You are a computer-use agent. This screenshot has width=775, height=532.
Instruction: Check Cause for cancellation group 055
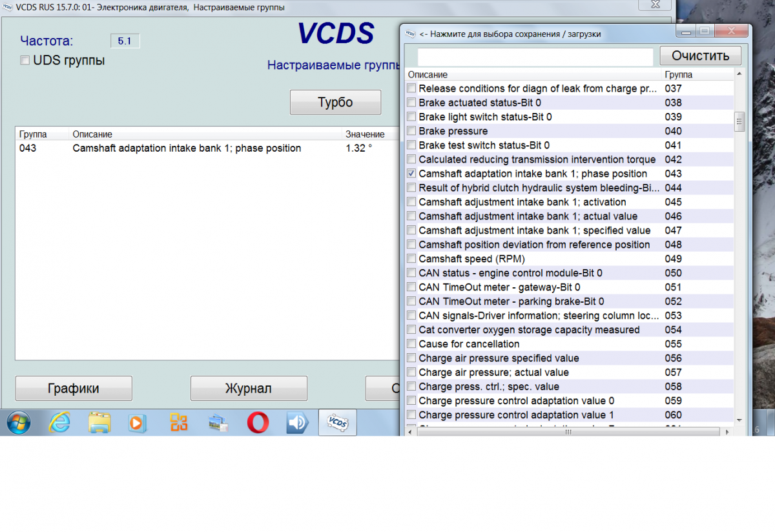[x=411, y=344]
